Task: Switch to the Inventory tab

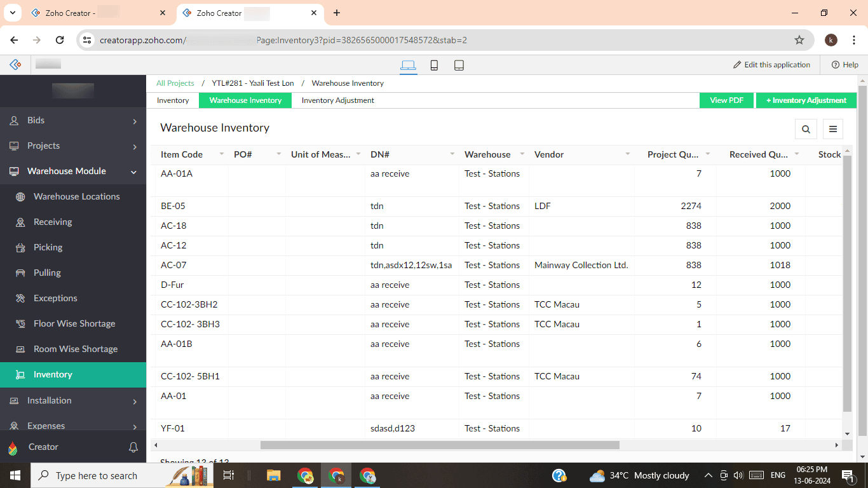Action: [x=172, y=100]
